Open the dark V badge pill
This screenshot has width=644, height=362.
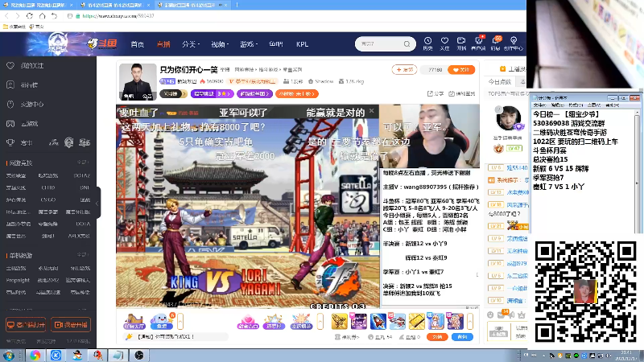coord(173,93)
